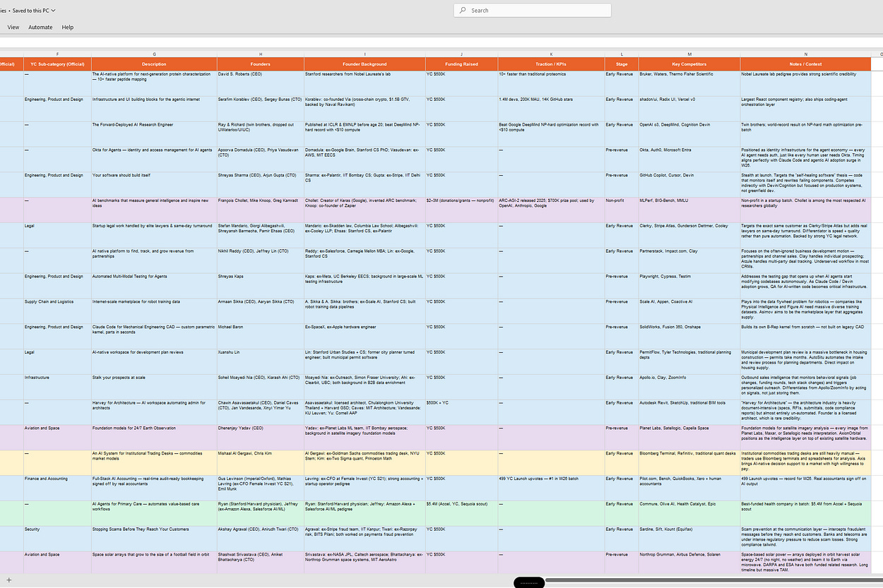Open the Help tab
Screen dimensions: 883x588
pyautogui.click(x=67, y=27)
